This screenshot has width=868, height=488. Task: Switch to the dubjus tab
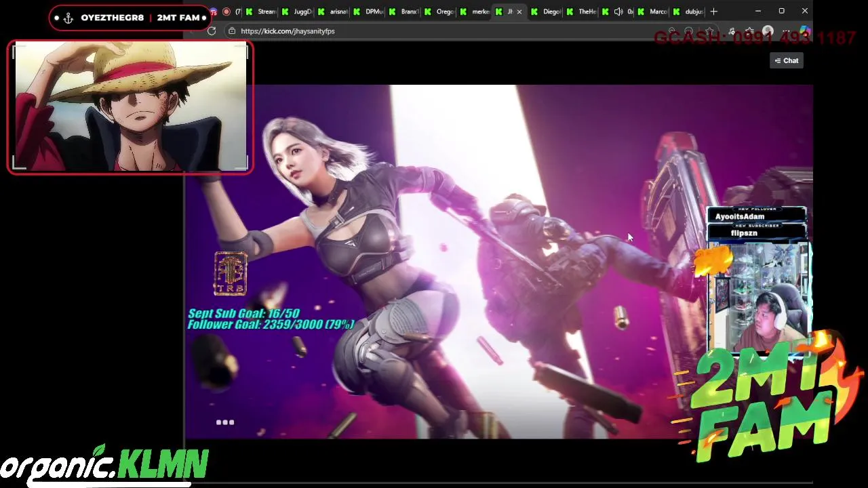click(688, 12)
